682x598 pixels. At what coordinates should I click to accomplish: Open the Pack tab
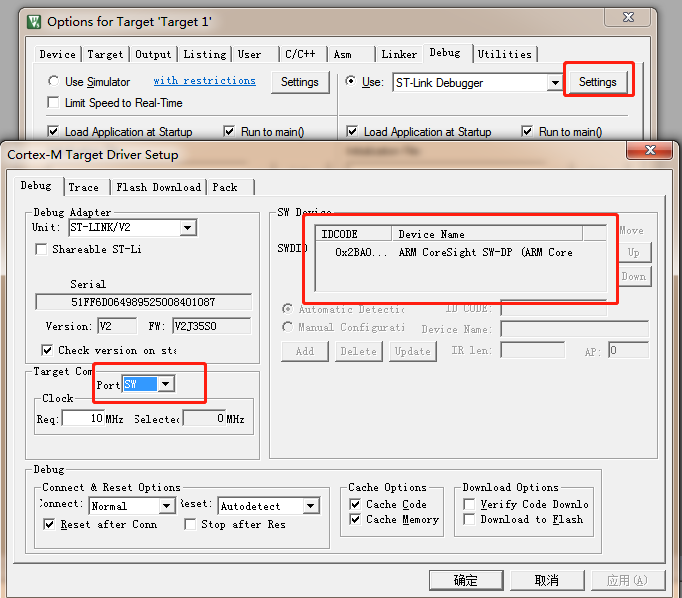tap(231, 187)
